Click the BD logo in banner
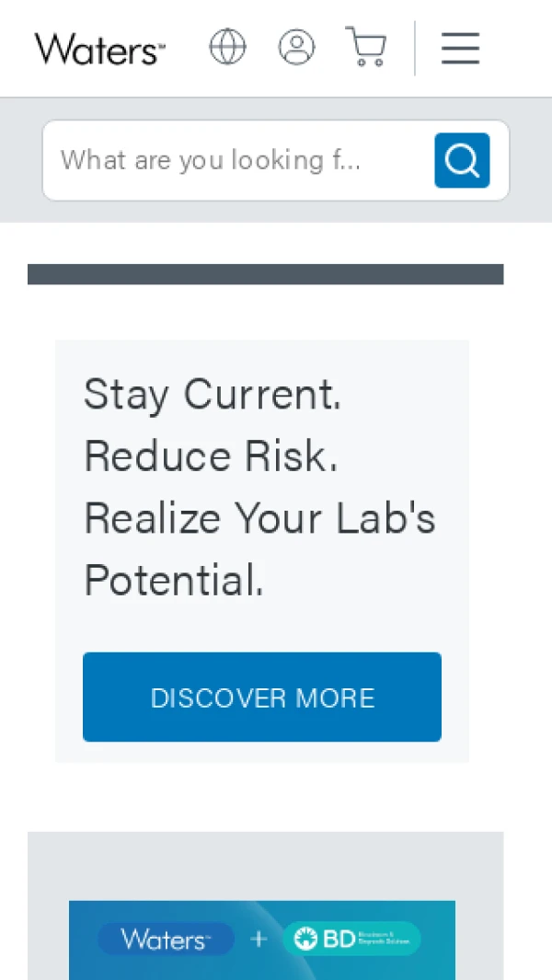 click(351, 939)
